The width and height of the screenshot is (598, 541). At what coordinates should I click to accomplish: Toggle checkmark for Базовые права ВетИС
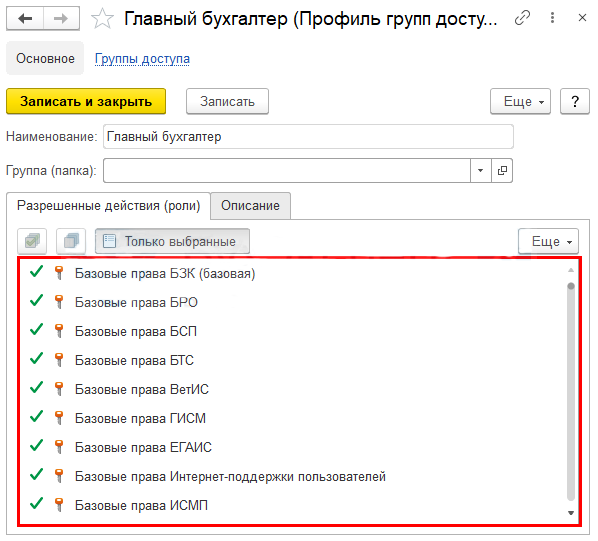pos(37,388)
